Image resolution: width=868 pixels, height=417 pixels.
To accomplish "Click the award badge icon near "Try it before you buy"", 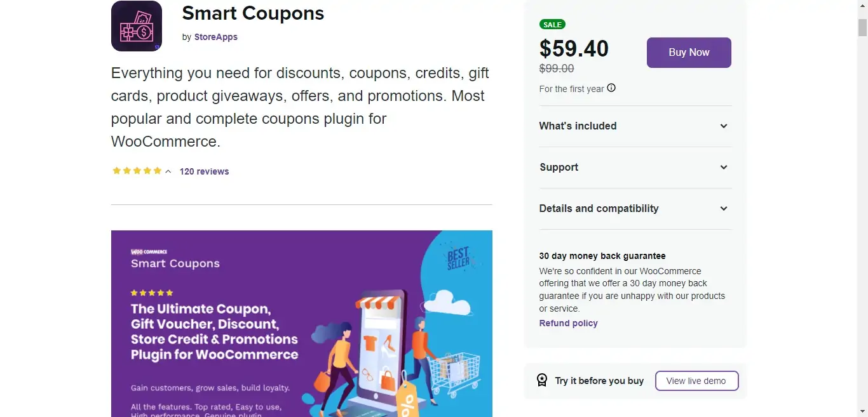I will point(542,380).
